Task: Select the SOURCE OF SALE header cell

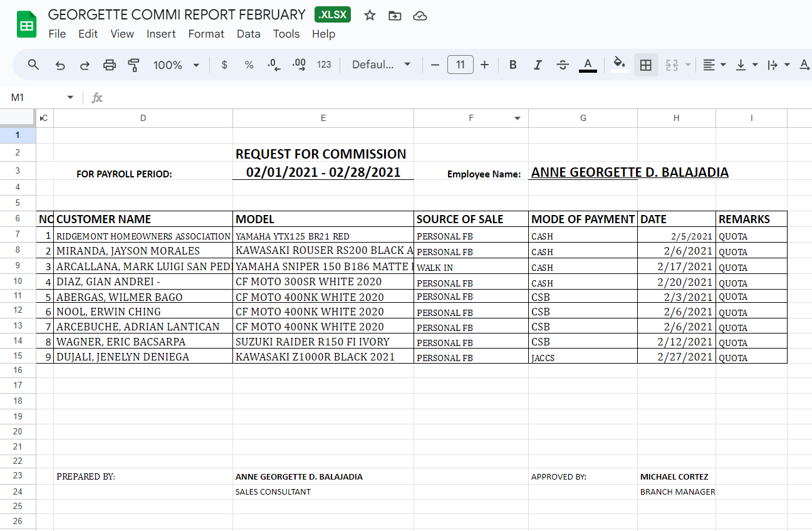Action: tap(471, 219)
